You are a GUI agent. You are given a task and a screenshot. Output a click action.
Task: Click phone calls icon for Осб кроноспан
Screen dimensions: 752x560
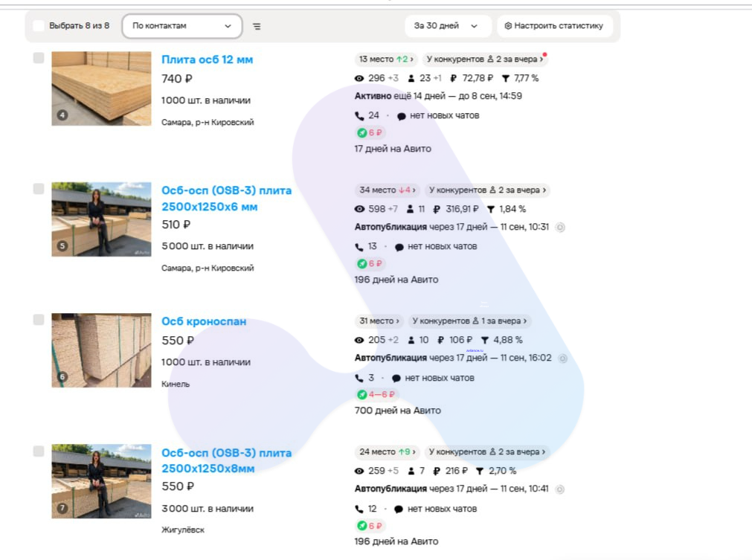click(359, 379)
